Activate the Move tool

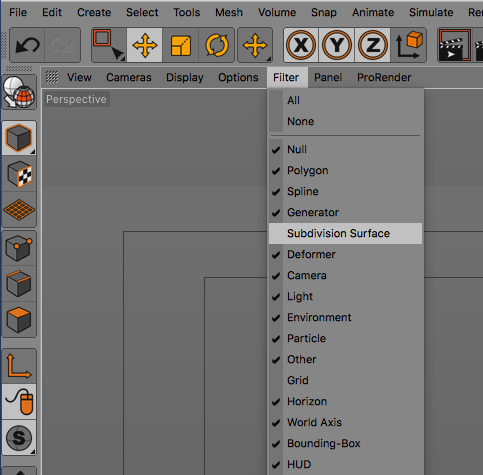(145, 45)
